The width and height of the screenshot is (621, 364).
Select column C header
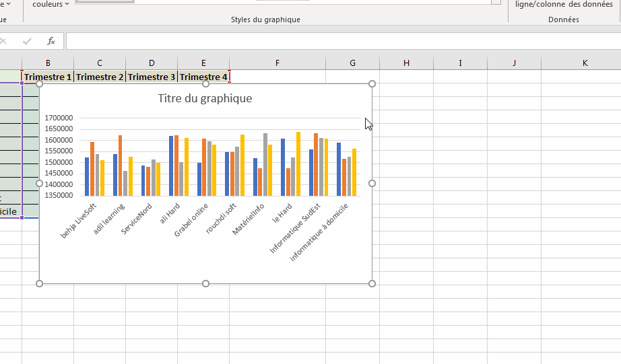(100, 63)
